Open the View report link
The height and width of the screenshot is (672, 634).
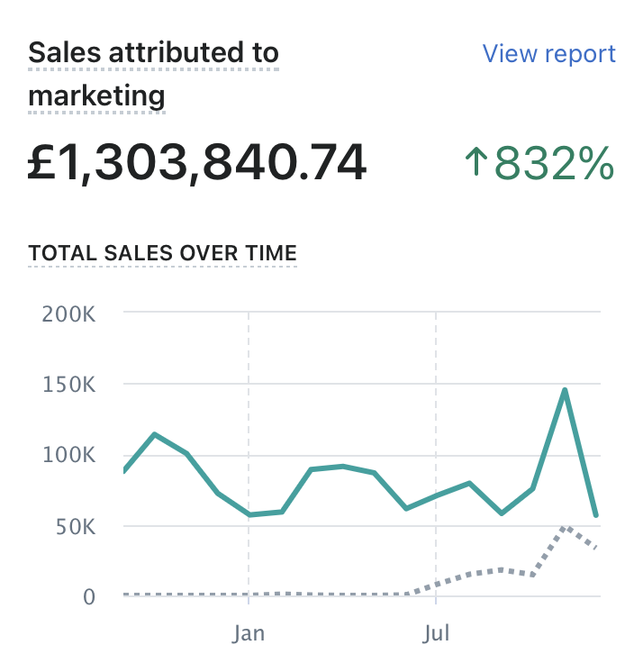pyautogui.click(x=549, y=54)
